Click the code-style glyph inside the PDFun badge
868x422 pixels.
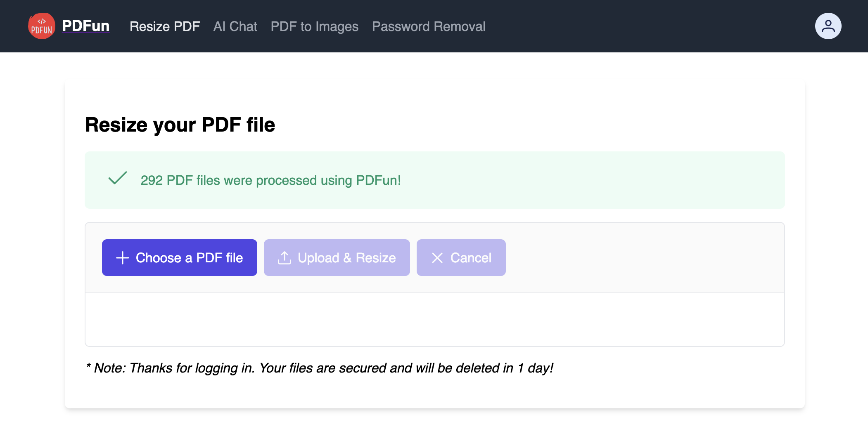[41, 21]
